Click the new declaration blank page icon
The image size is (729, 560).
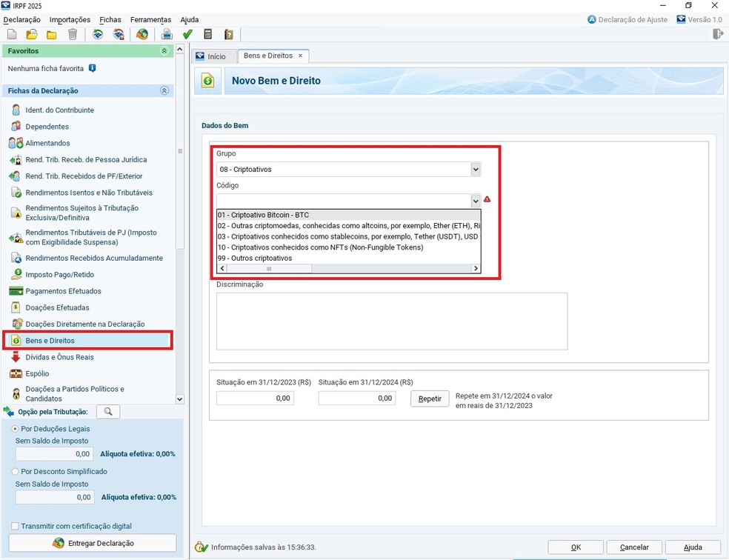point(12,34)
